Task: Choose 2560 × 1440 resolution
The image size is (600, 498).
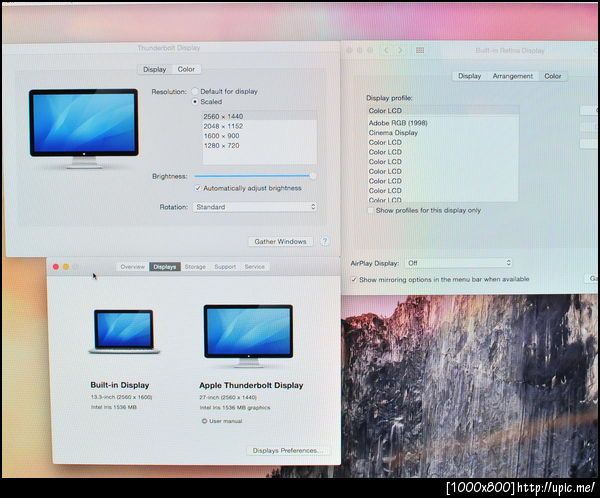Action: [259, 116]
